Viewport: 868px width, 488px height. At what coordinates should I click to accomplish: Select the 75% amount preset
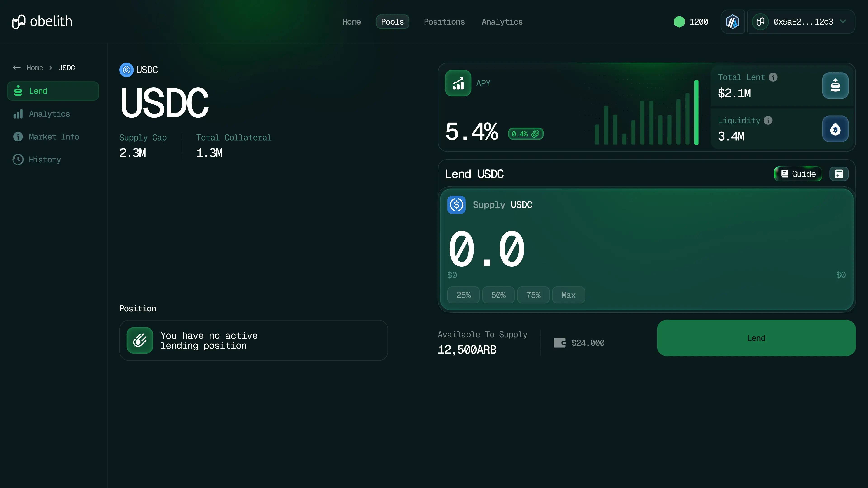[x=533, y=295]
